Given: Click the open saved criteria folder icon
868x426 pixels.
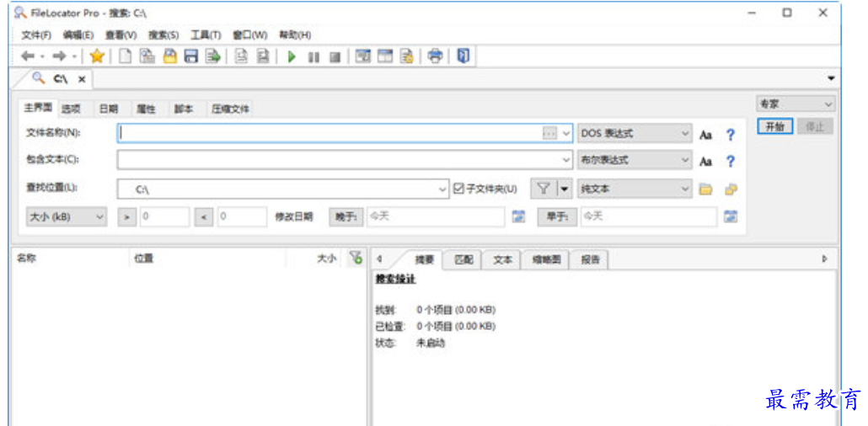Looking at the screenshot, I should [x=169, y=56].
